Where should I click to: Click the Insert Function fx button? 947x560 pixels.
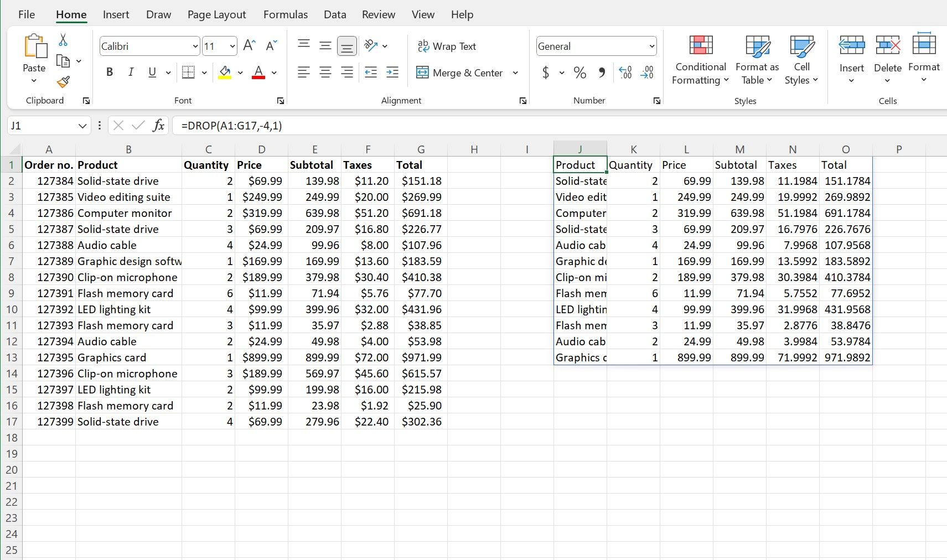point(159,126)
